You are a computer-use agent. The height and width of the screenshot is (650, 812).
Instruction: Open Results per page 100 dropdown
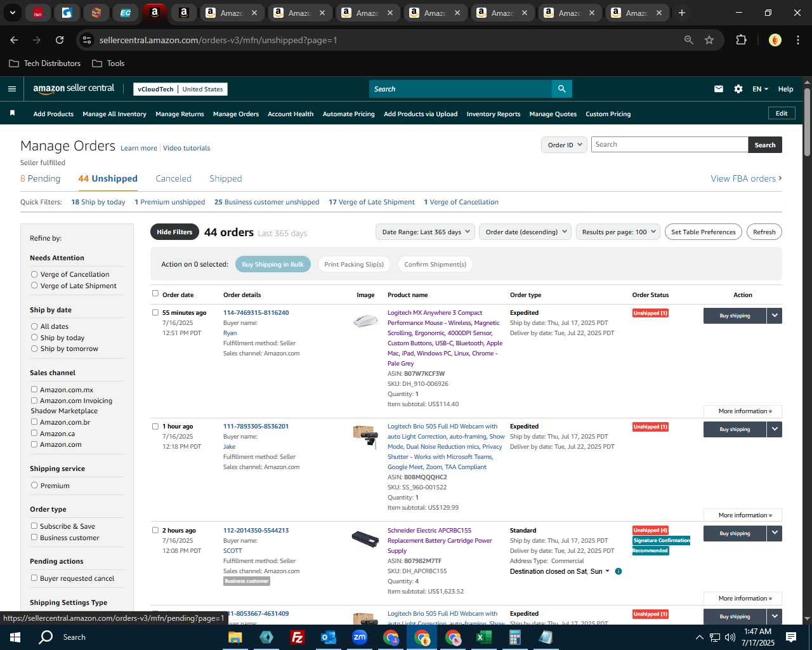coord(619,232)
